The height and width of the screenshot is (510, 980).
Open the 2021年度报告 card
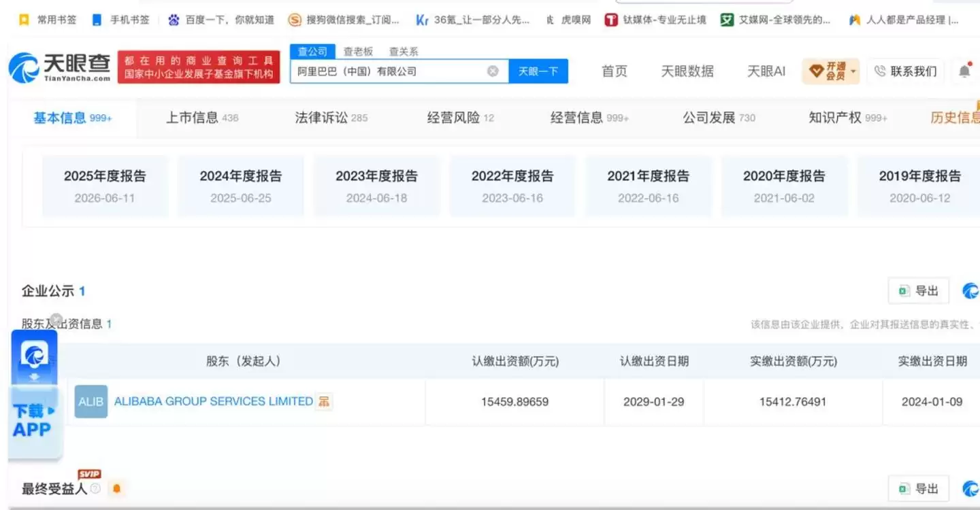[x=649, y=186]
